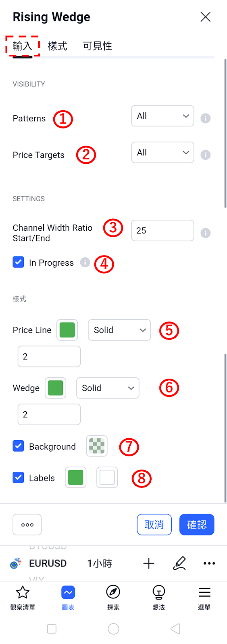Tap the Chart icon in bottom navigation
Screen dimensions: 227x644
pyautogui.click(x=68, y=592)
